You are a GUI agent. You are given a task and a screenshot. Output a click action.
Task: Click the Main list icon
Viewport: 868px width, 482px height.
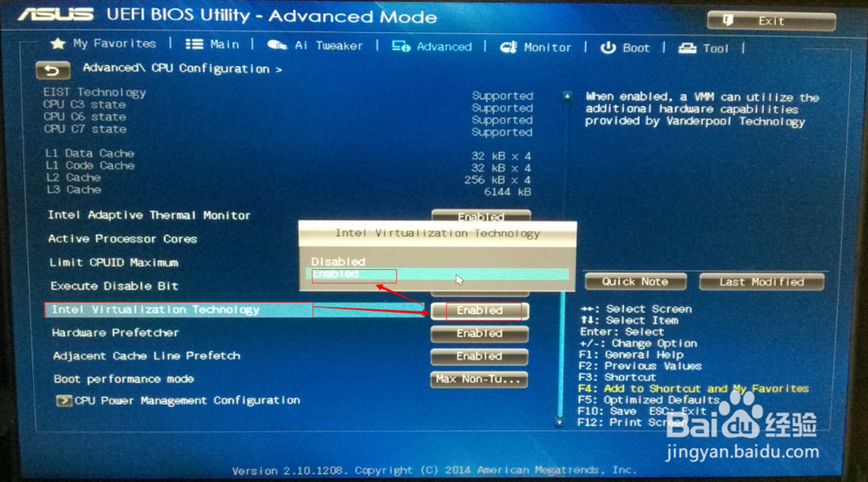point(194,44)
